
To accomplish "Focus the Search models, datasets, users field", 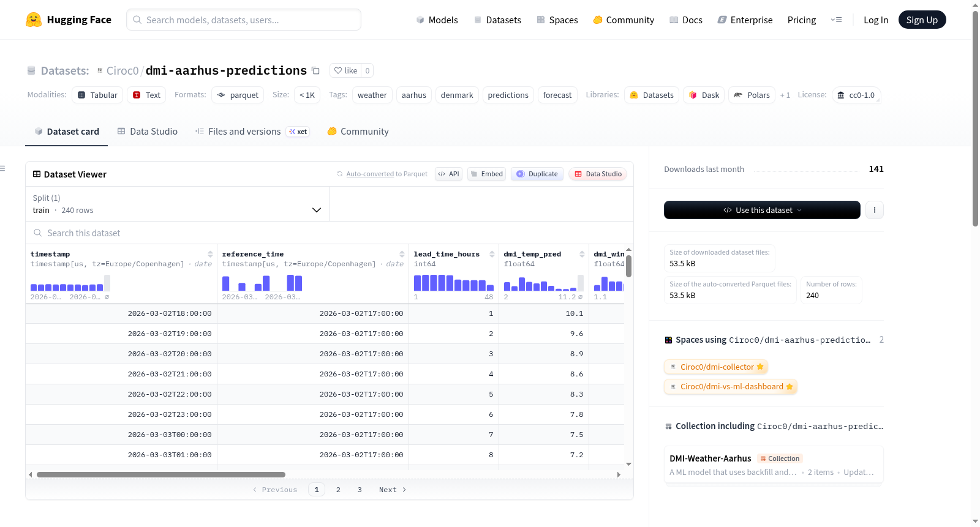I will coord(244,20).
